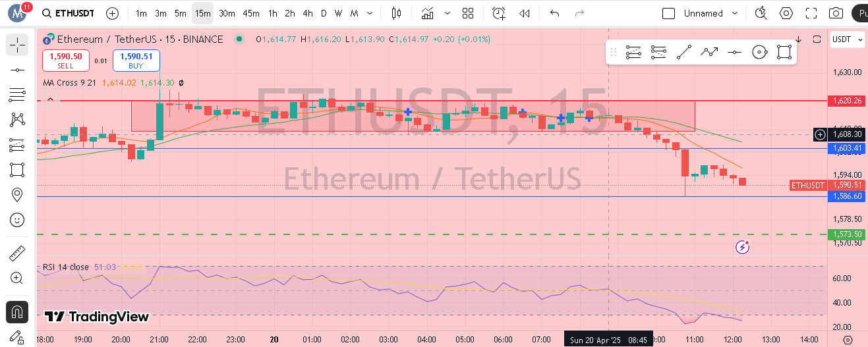This screenshot has height=347, width=868.
Task: Switch to the 1m timeframe
Action: point(141,13)
